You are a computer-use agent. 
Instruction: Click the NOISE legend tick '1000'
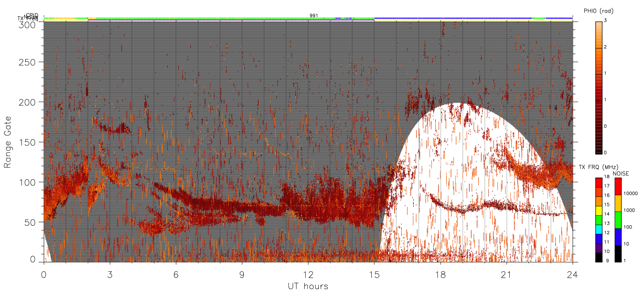pyautogui.click(x=629, y=210)
